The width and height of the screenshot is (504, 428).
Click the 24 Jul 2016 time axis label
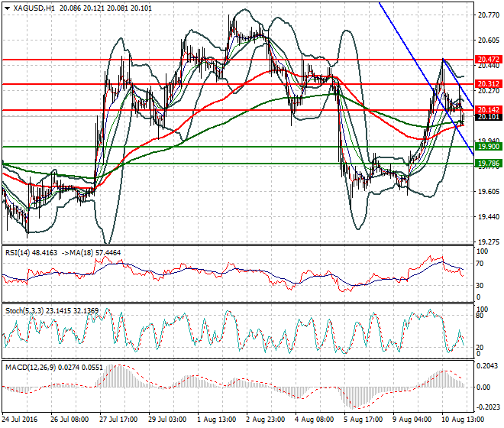pos(20,420)
